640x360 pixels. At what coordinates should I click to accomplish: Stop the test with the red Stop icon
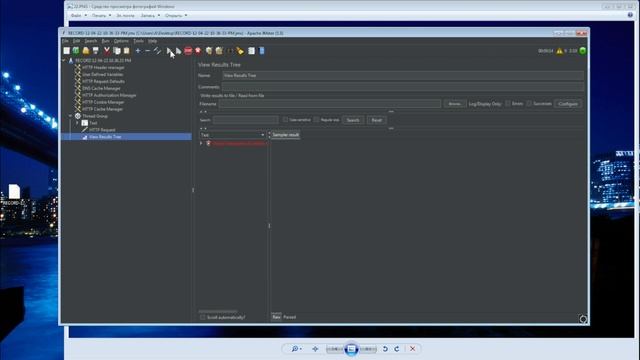pos(188,51)
